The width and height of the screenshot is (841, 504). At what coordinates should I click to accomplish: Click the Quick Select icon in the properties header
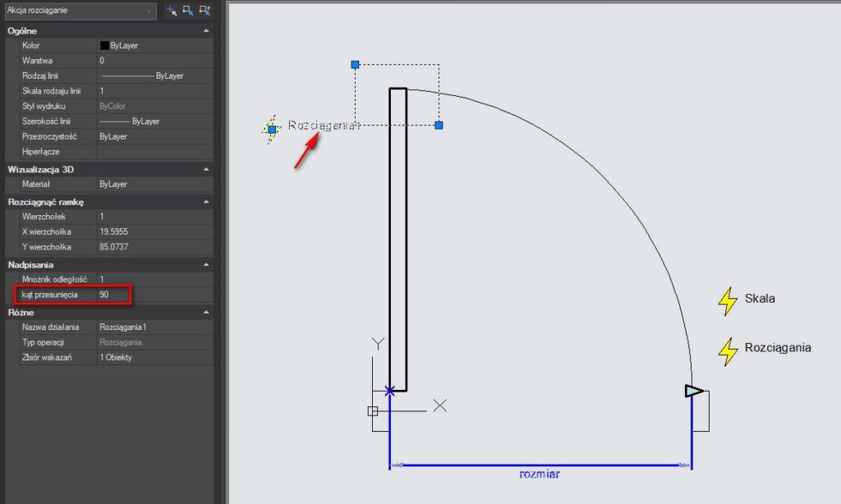[x=205, y=11]
